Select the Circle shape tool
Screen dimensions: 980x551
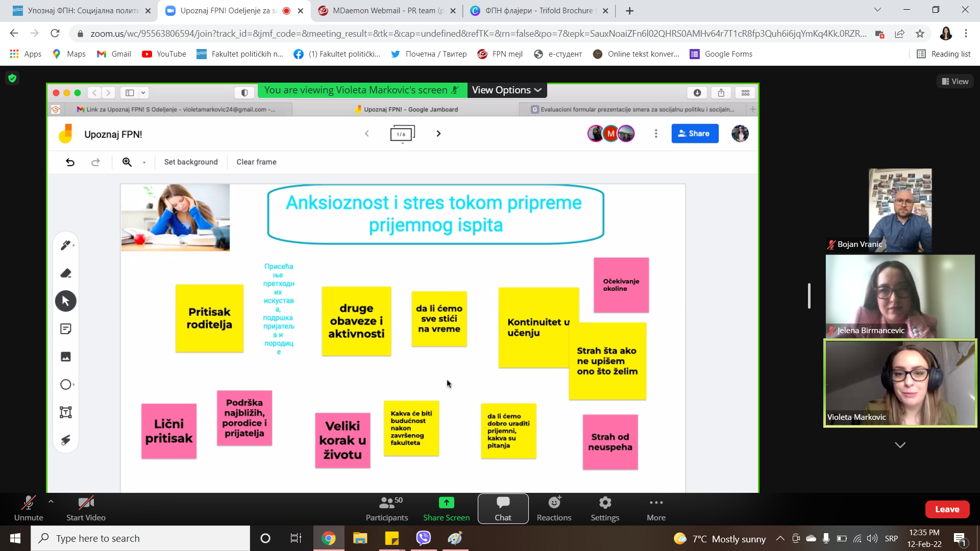pos(66,385)
